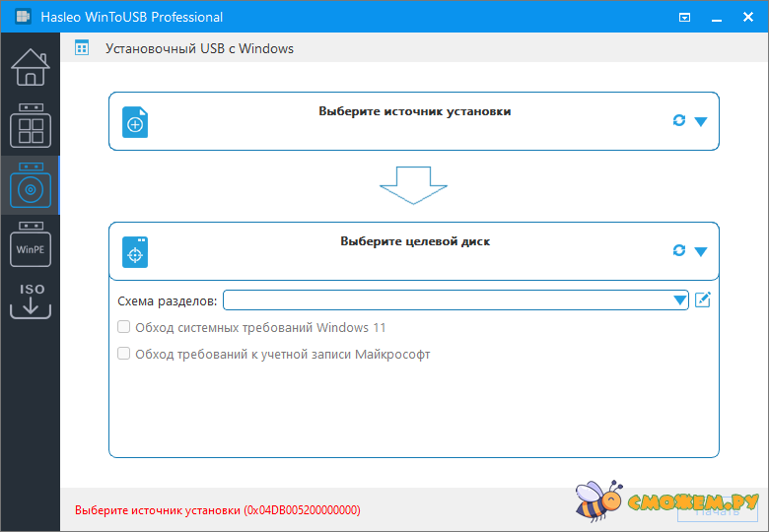Expand the target disk dropdown arrow
This screenshot has height=532, width=769.
[701, 252]
